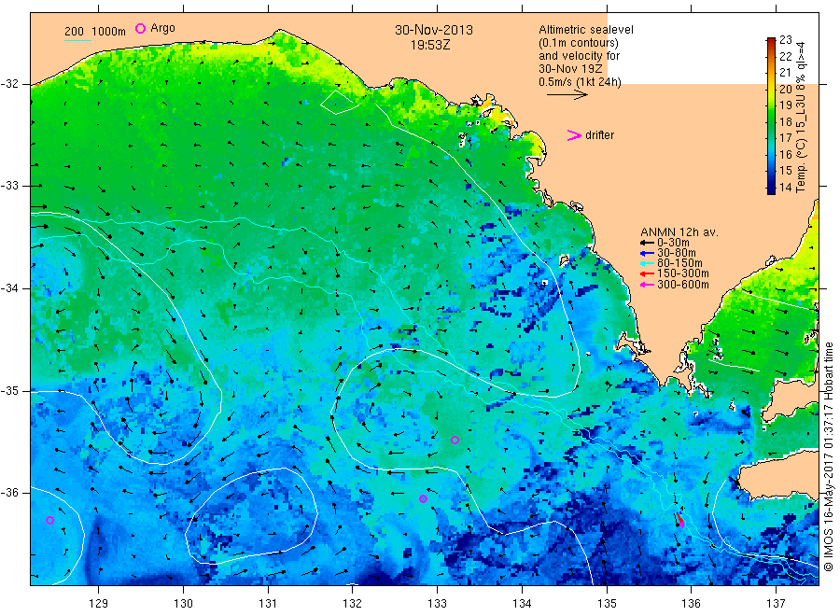Click the '(0.1m contours)' text line
Image resolution: width=840 pixels, height=616 pixels.
(579, 43)
